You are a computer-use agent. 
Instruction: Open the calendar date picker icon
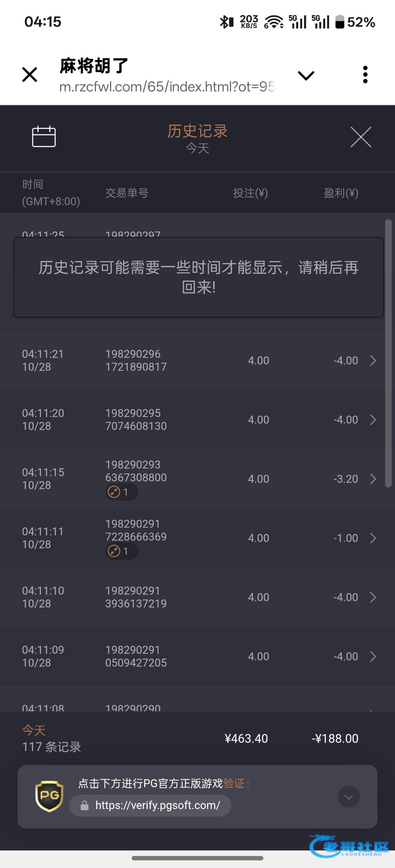click(x=44, y=137)
